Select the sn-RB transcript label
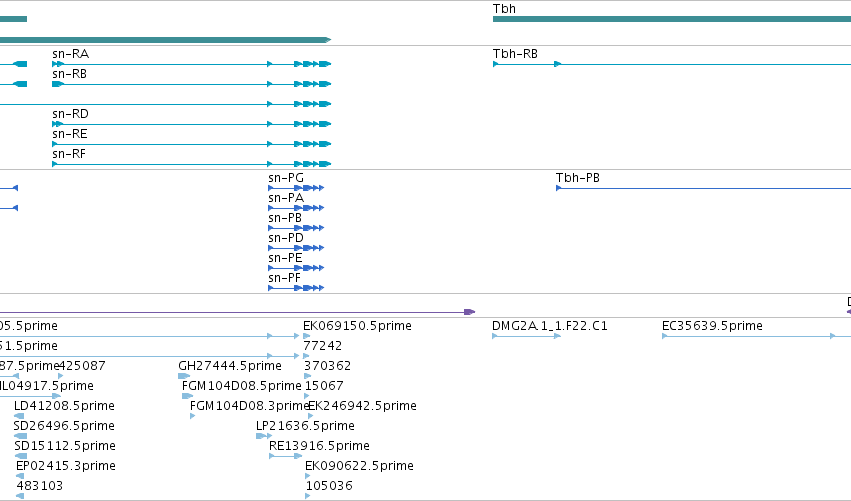This screenshot has height=501, width=851. tap(69, 74)
